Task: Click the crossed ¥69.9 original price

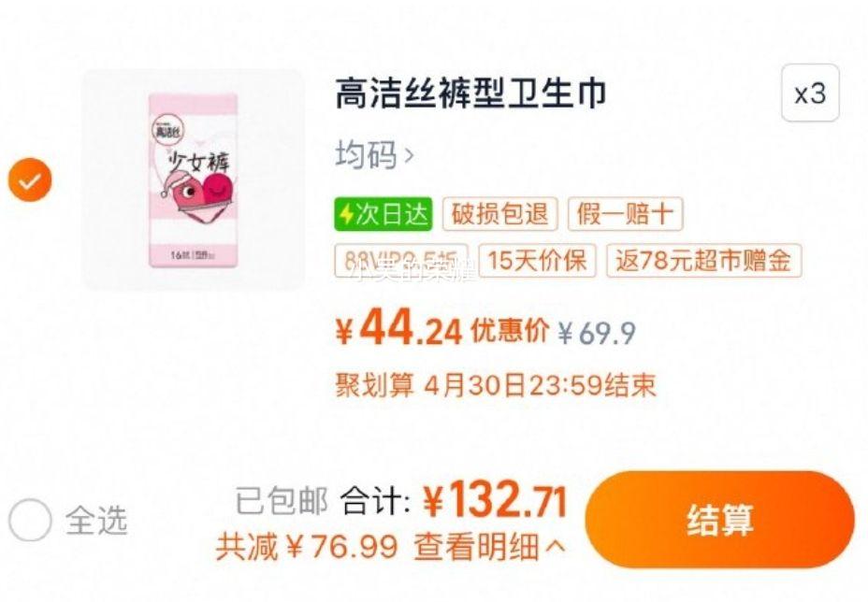Action: [x=596, y=333]
